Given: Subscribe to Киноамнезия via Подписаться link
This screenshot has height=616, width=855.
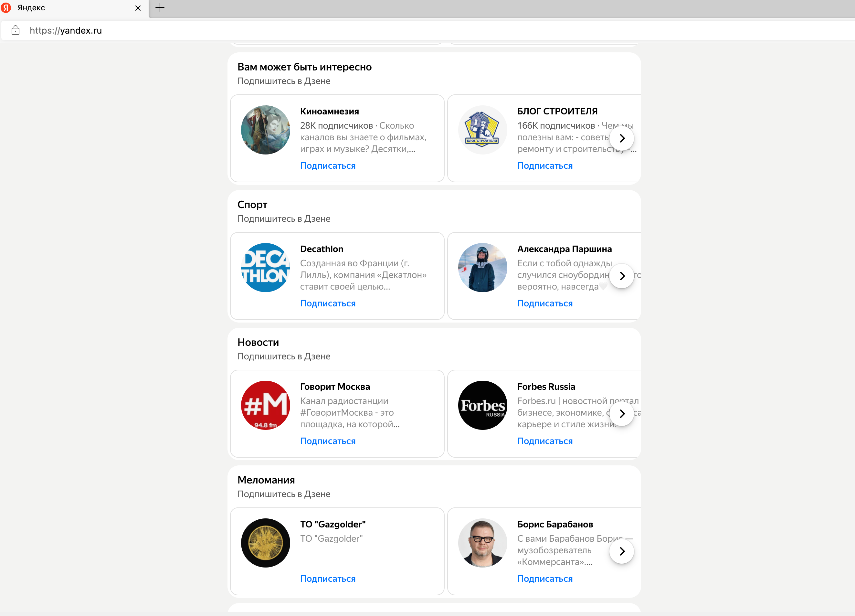Looking at the screenshot, I should pyautogui.click(x=327, y=165).
